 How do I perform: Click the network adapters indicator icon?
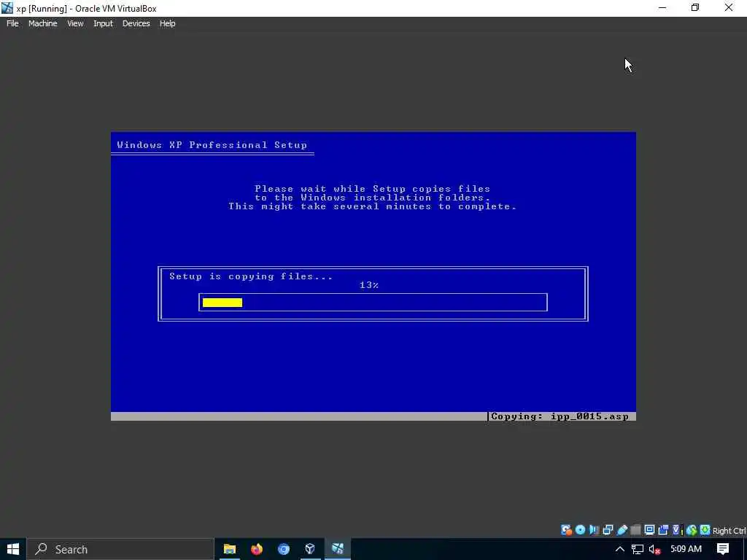(608, 530)
